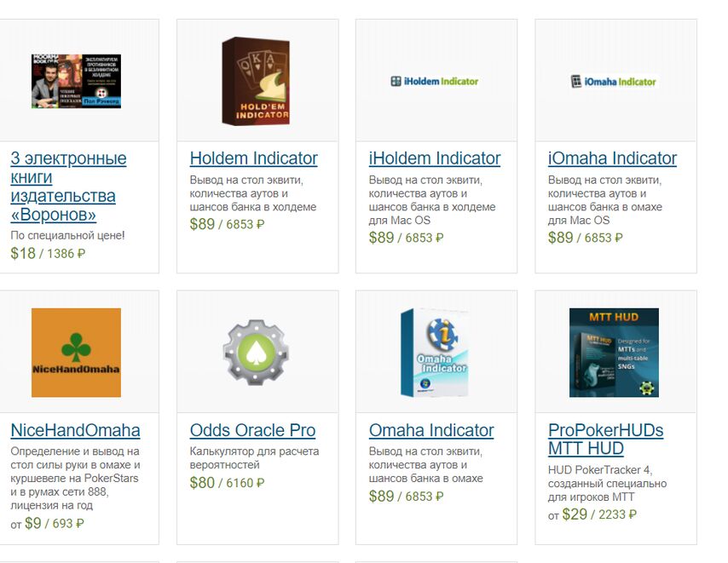Click the orange NiceHandOmaha clover logo

(x=76, y=353)
